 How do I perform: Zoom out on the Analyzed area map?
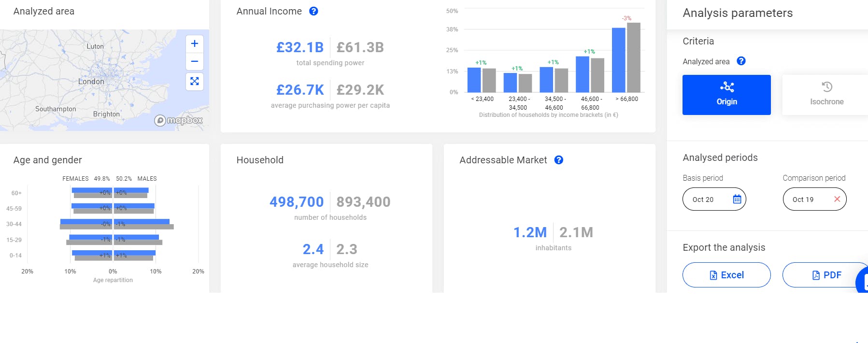(x=194, y=61)
